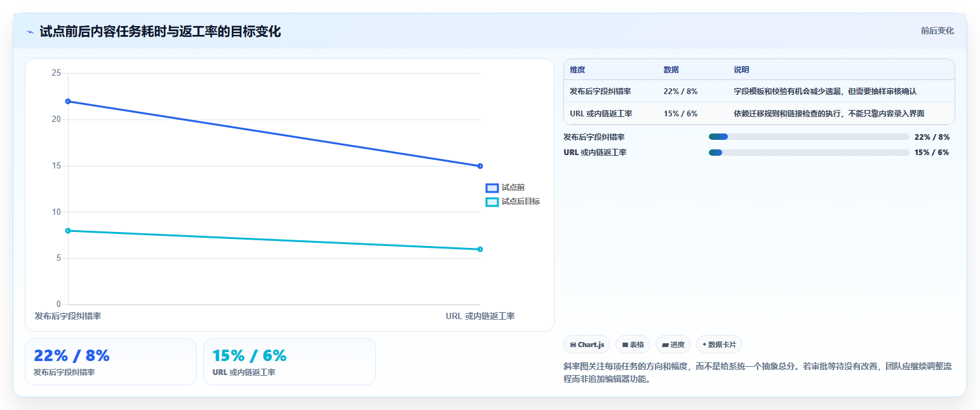Screen dimensions: 980x410
Task: Select the 数据卡片 tag chip
Action: coord(719,345)
